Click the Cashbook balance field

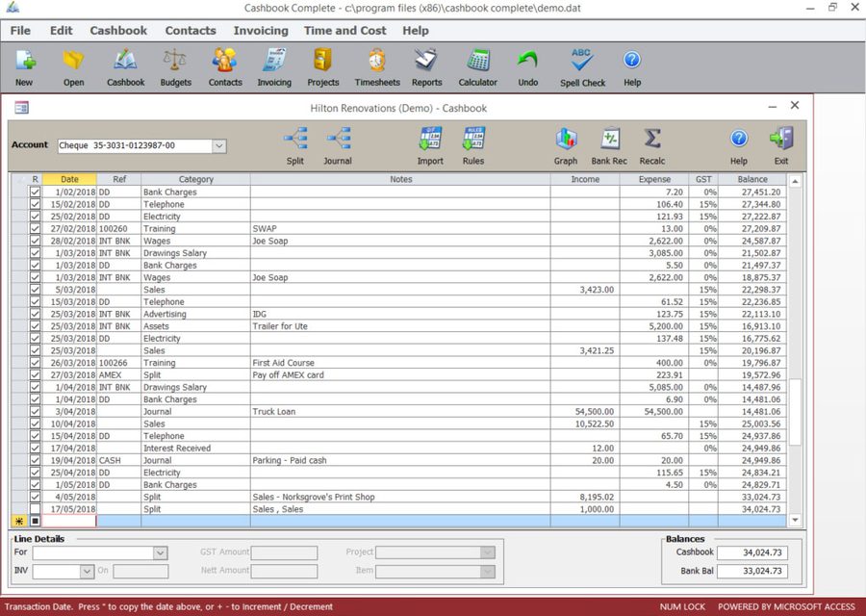point(752,552)
